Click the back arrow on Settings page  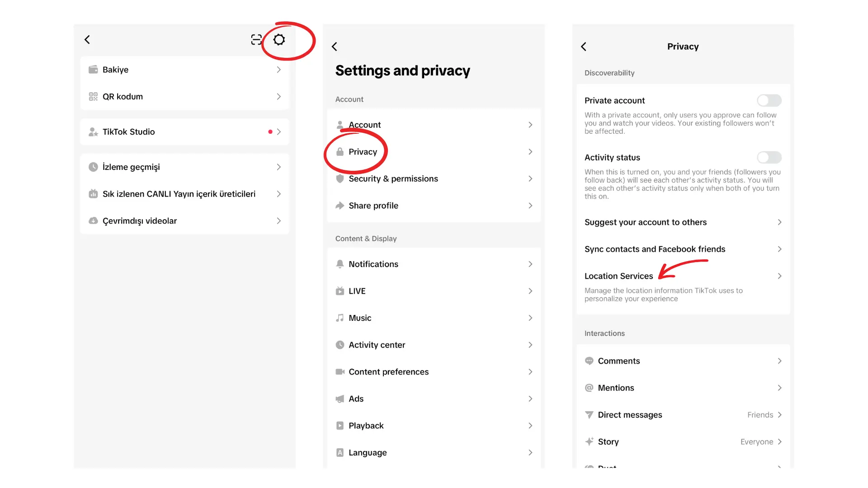[x=335, y=46]
